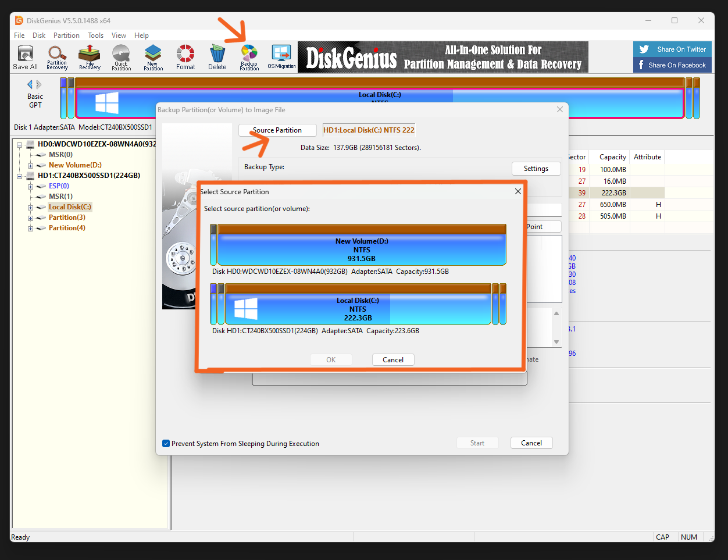Click the Quick Partition icon

[121, 57]
